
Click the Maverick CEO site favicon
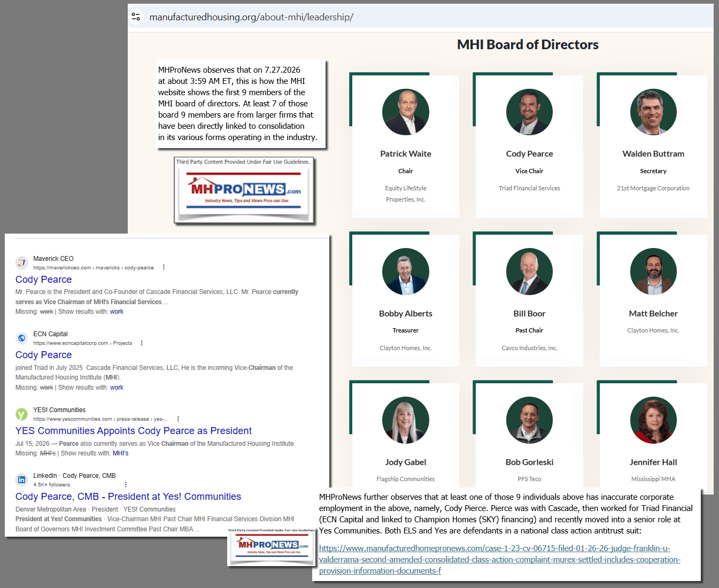21,262
